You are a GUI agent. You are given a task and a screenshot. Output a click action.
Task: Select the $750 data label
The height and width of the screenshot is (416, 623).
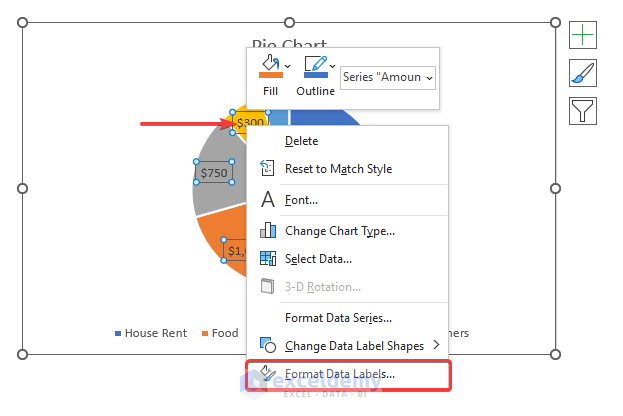point(214,173)
